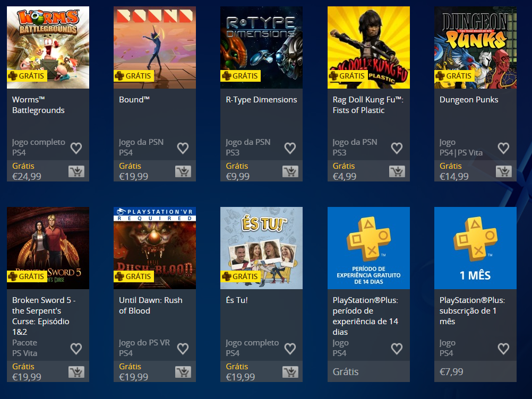Open the Dungeon Punks cover thumbnail

[x=475, y=47]
